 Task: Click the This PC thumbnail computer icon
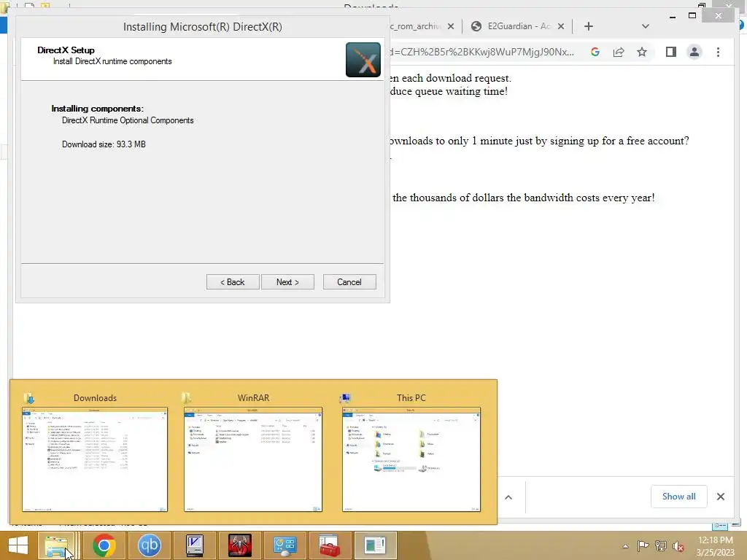tap(345, 397)
